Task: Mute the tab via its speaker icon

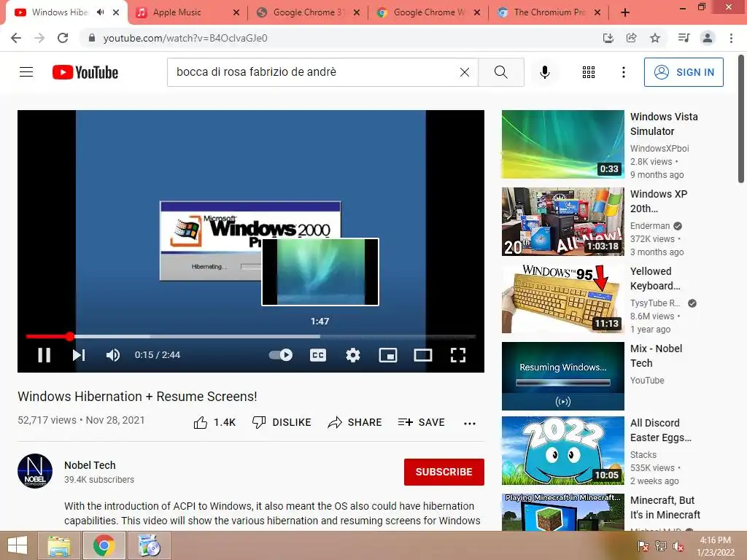Action: pyautogui.click(x=100, y=12)
